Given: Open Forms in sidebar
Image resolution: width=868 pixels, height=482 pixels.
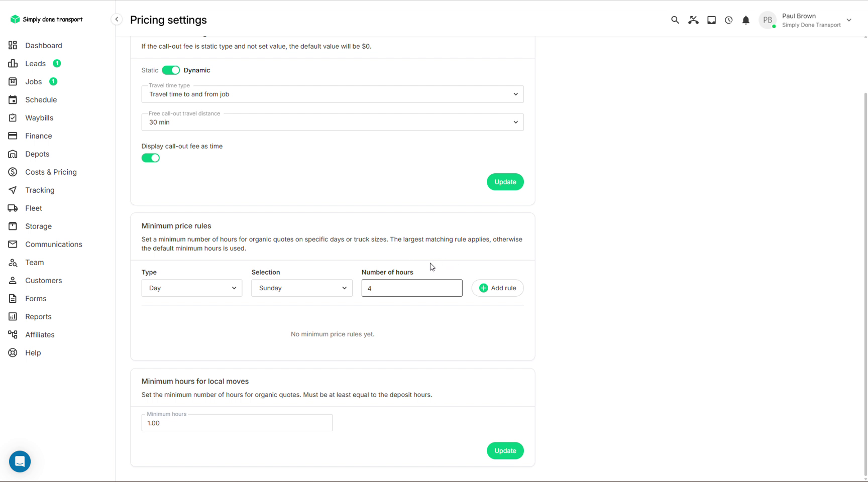Looking at the screenshot, I should (36, 298).
